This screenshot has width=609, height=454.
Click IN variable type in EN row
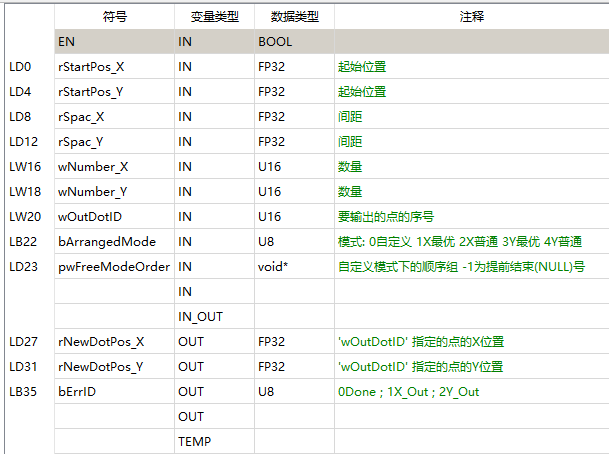[x=214, y=41]
